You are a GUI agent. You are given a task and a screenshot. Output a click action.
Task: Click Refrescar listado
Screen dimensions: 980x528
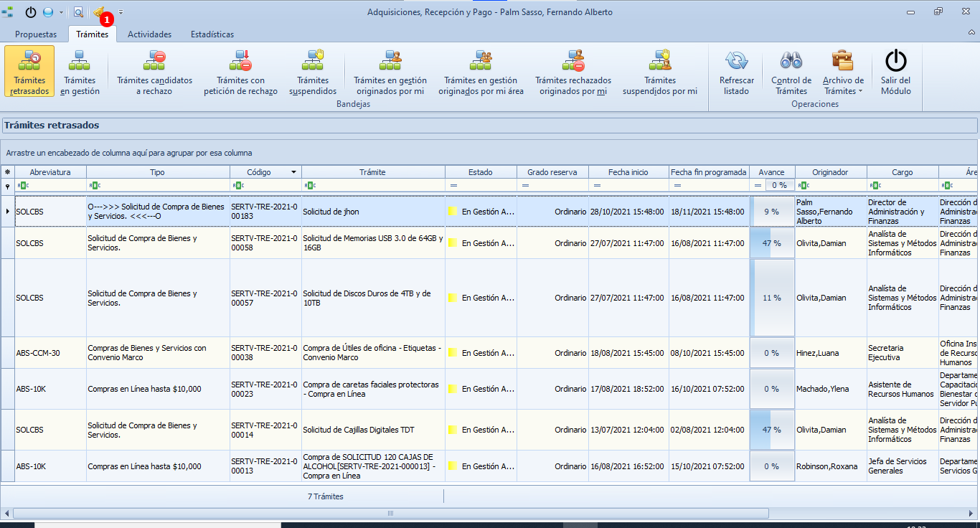pos(737,71)
